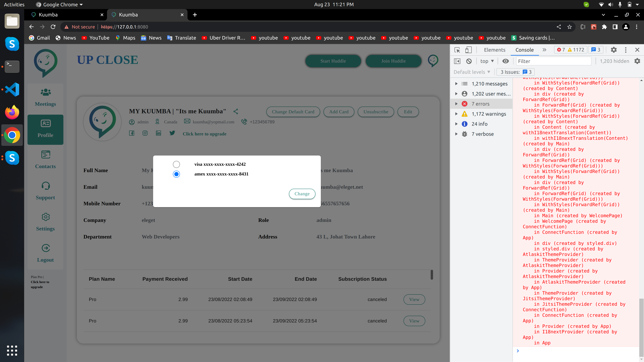Select the amex card ending 8431 radio button

(176, 174)
